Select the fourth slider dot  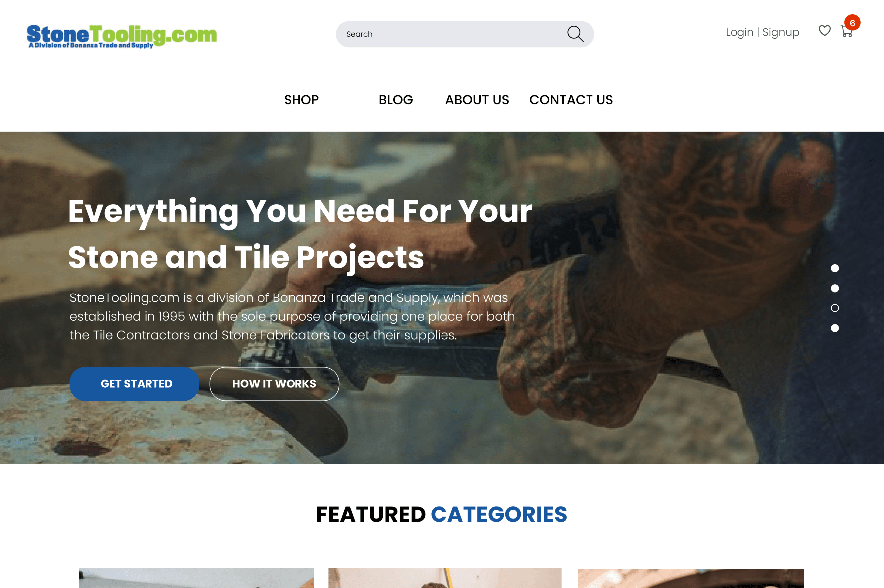tap(835, 328)
